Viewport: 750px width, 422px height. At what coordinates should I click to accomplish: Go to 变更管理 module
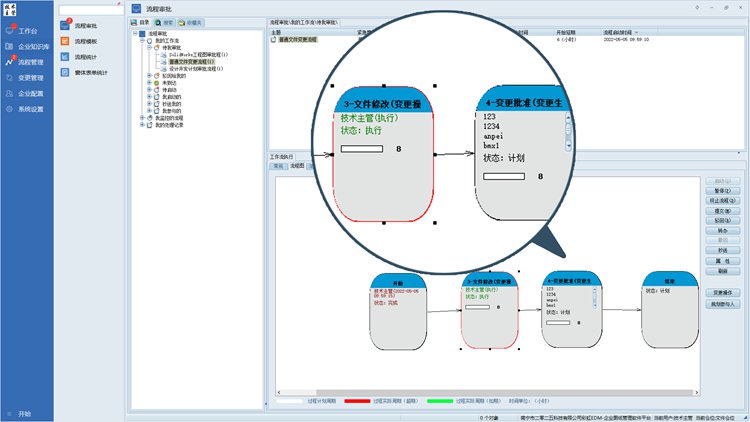click(x=30, y=77)
